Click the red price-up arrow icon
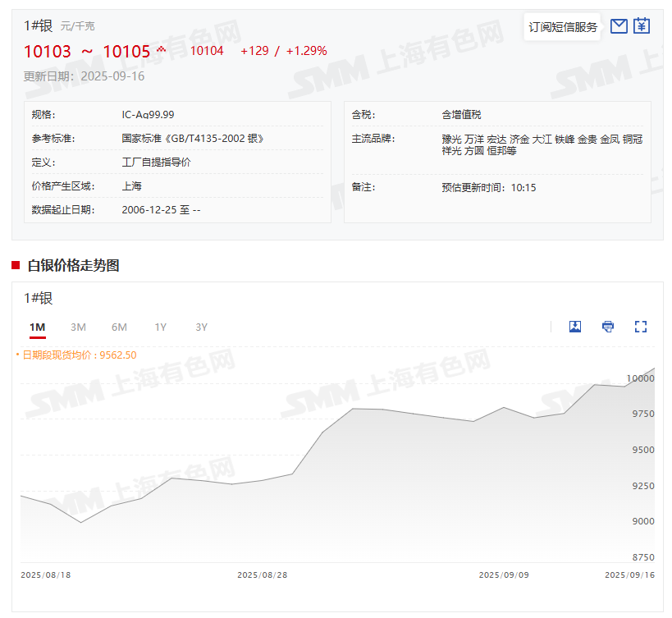Screen dimensions: 672x618 [x=161, y=50]
